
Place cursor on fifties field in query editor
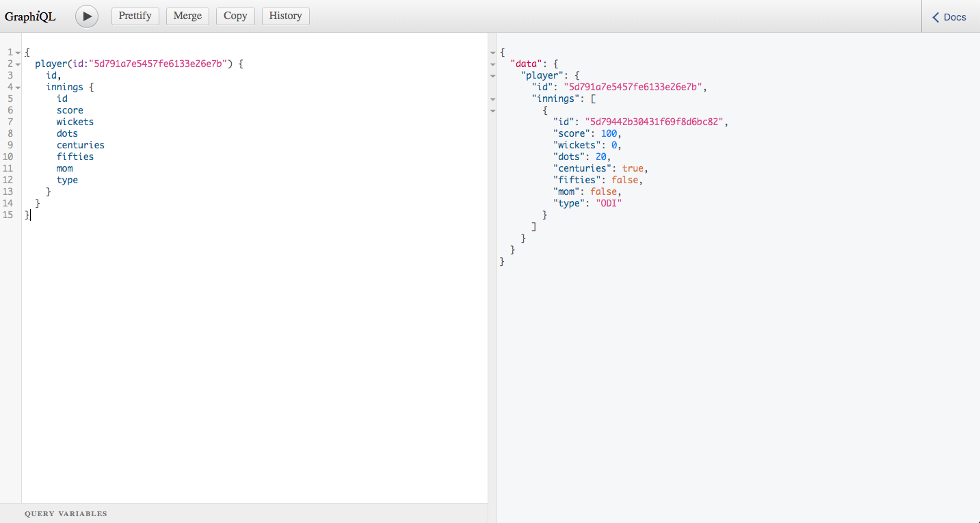click(75, 157)
